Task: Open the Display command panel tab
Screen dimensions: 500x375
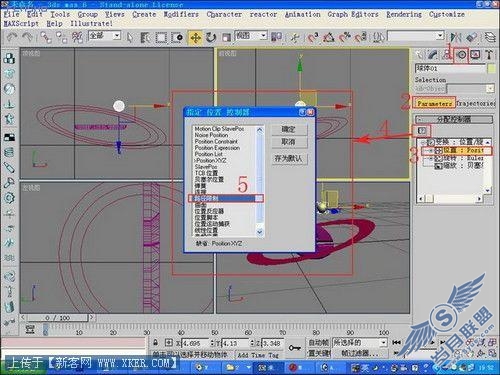Action: 475,55
